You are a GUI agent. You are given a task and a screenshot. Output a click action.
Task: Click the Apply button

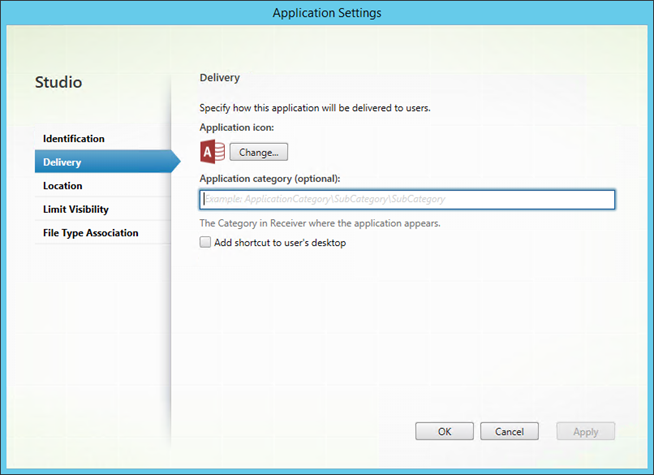point(586,431)
